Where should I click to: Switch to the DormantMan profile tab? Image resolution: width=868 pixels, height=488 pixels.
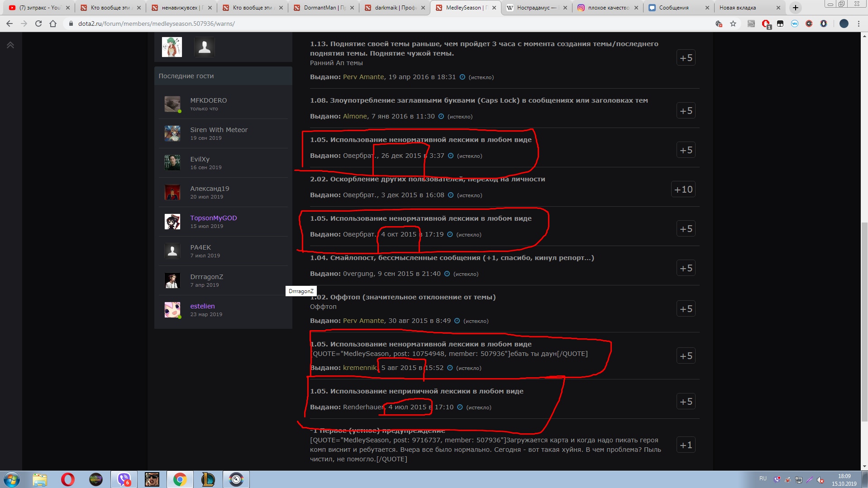point(324,8)
